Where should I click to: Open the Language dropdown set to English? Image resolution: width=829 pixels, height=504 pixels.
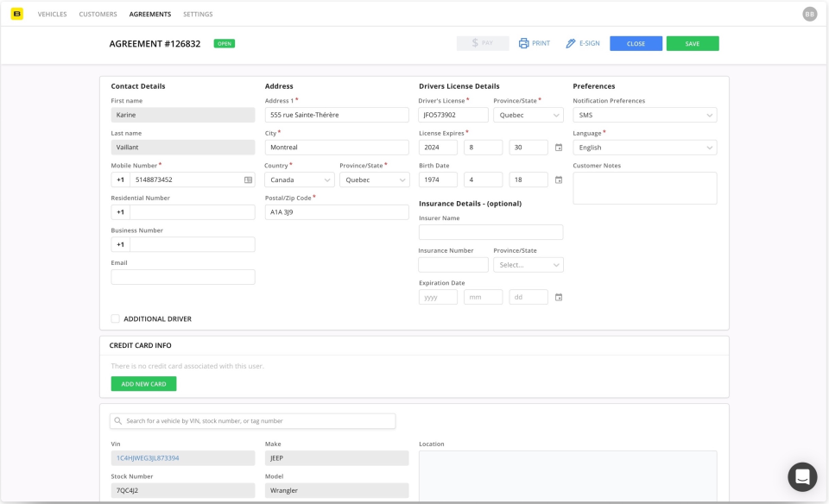[644, 148]
